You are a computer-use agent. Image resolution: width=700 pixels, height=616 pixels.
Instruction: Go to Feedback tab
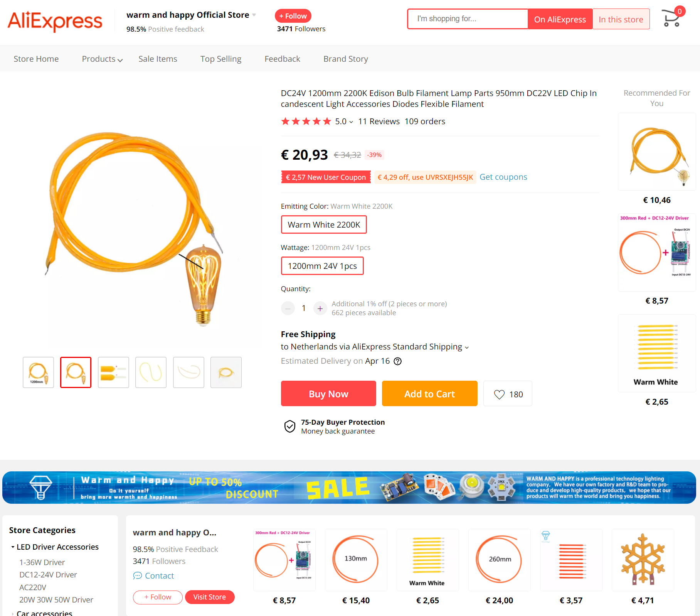pos(282,59)
